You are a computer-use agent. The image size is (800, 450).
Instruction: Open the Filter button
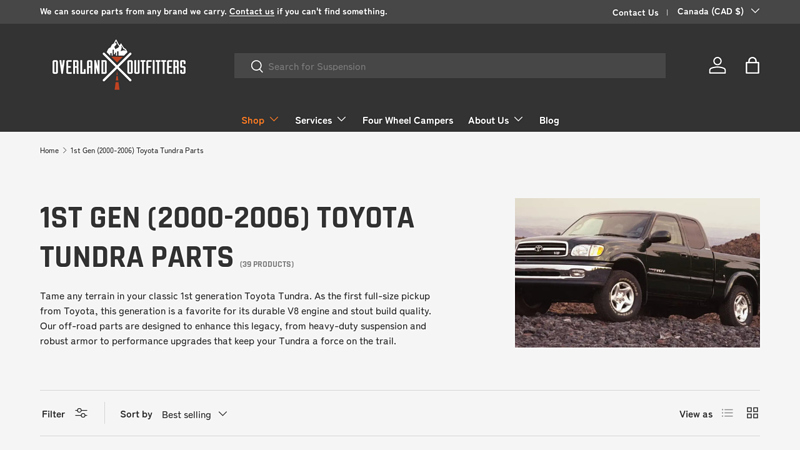click(x=64, y=414)
